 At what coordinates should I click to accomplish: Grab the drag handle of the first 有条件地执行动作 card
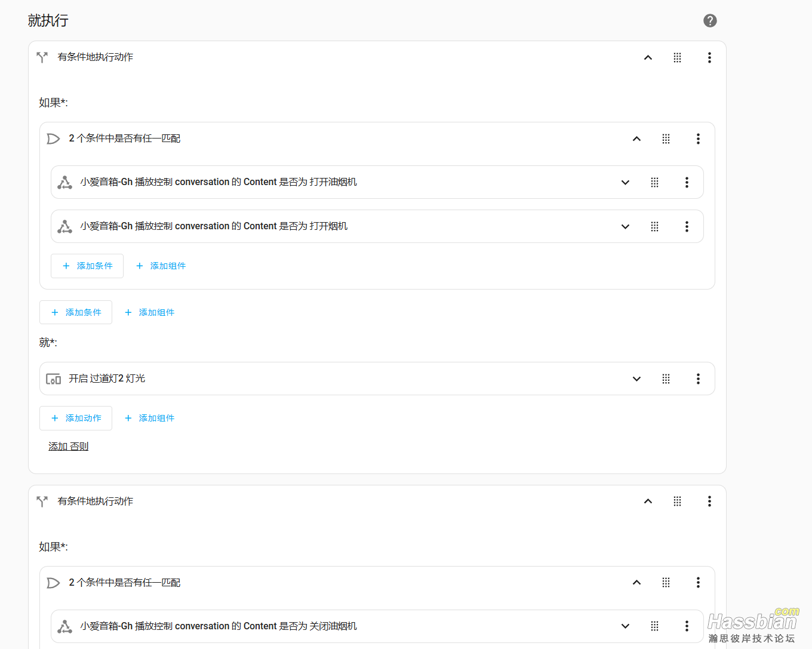[x=677, y=58]
